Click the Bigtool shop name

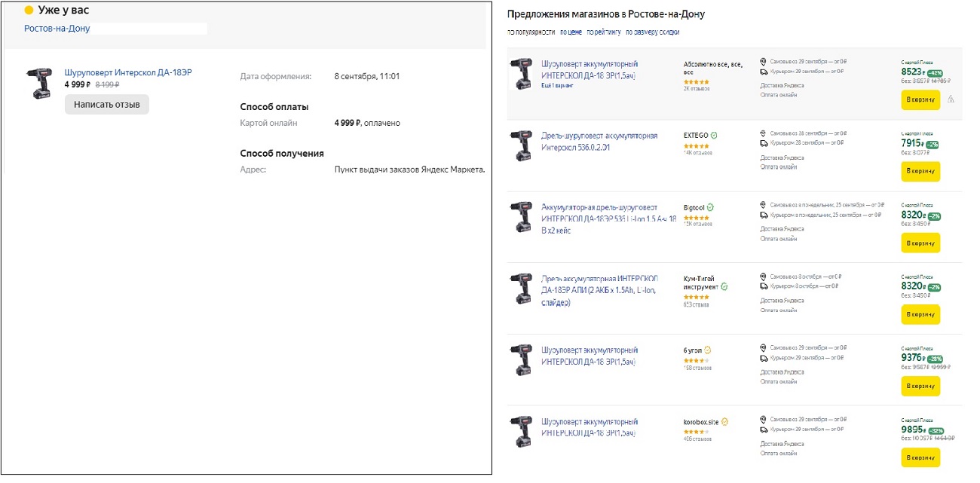(694, 207)
